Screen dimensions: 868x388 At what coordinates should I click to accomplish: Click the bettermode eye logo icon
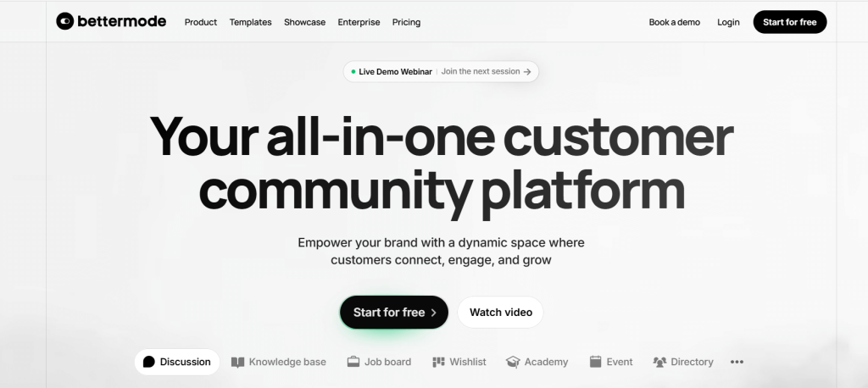64,21
